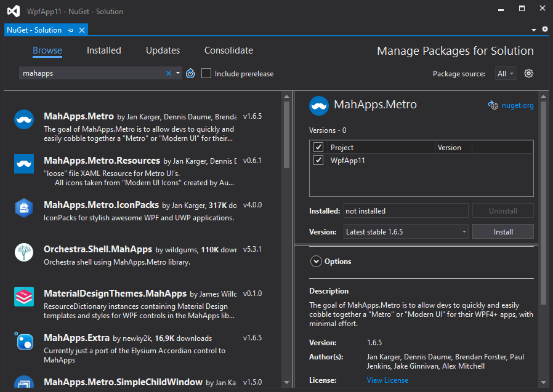
Task: Click the MahApps.Extra package icon
Action: pos(24,341)
